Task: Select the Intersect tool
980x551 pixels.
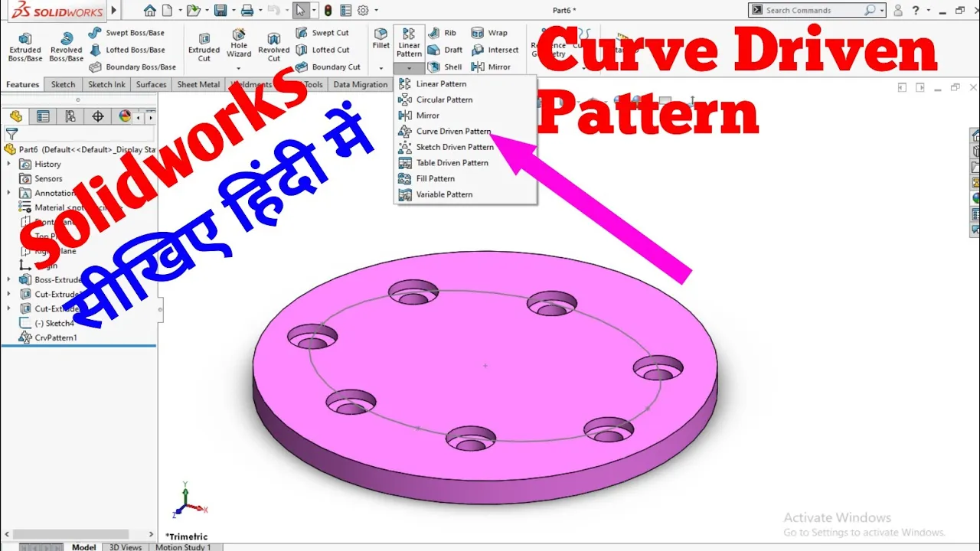Action: [x=495, y=50]
